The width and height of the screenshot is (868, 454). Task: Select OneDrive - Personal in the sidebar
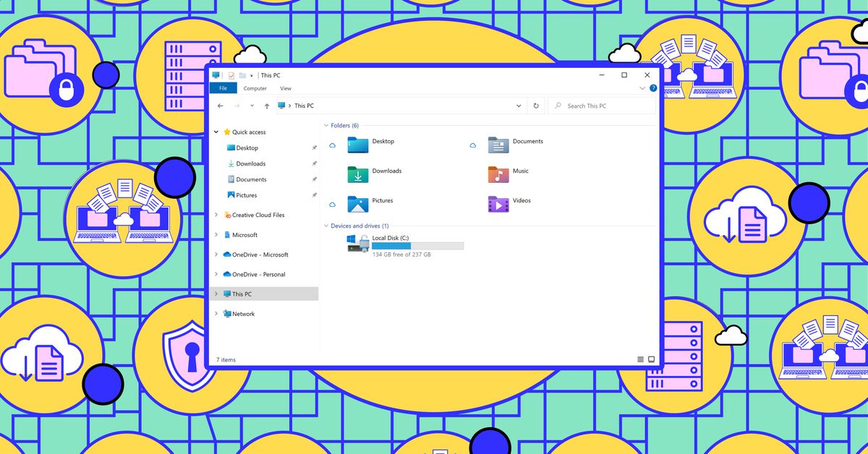click(x=254, y=274)
